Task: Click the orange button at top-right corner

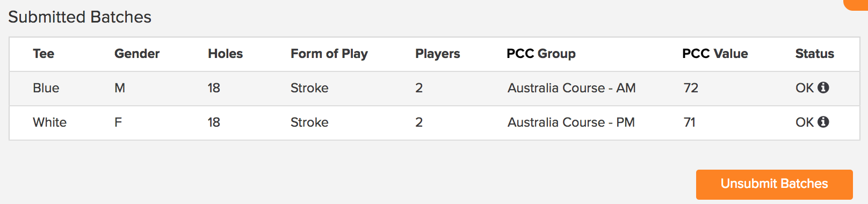Action: coord(856,4)
